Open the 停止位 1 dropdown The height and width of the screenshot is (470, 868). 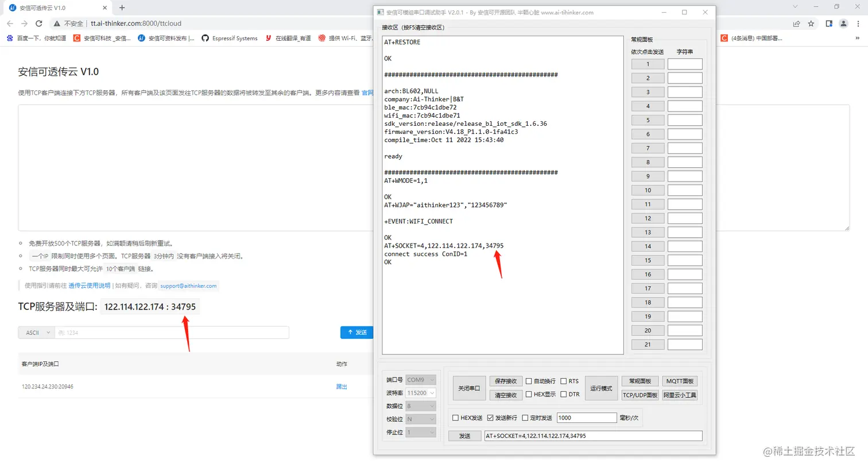(421, 432)
